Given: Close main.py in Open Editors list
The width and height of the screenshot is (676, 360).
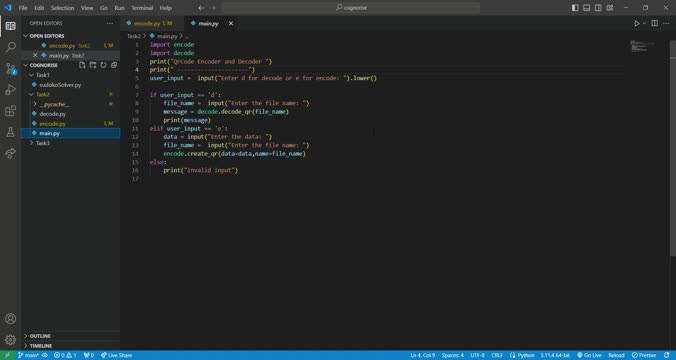Looking at the screenshot, I should [x=35, y=56].
